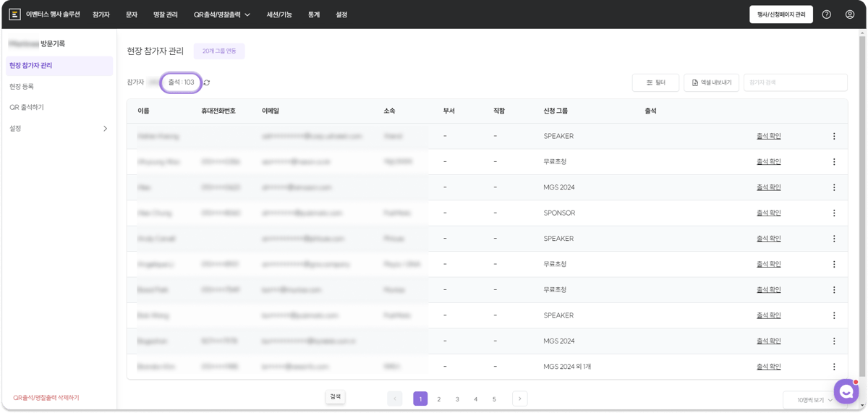Open the 세션/기능 menu

(x=279, y=14)
